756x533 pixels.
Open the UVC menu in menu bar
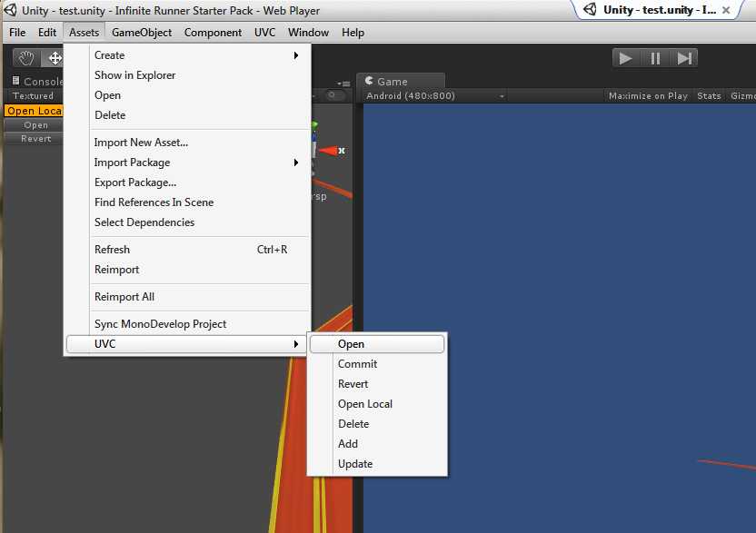(264, 33)
